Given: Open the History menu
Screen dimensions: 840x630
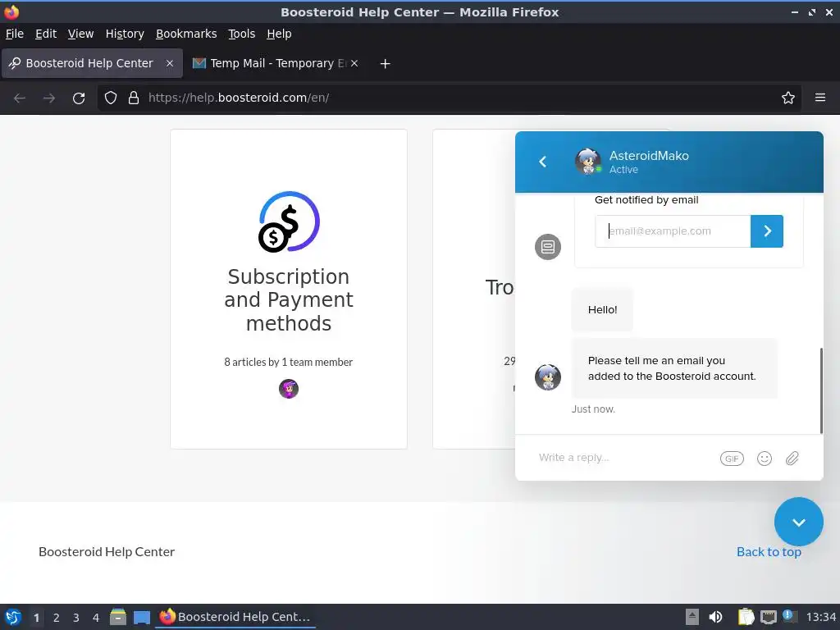Looking at the screenshot, I should tap(125, 34).
